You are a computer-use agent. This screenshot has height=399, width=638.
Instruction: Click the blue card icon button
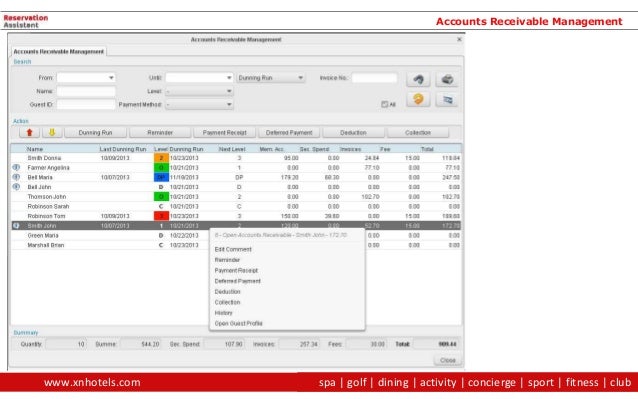[447, 99]
